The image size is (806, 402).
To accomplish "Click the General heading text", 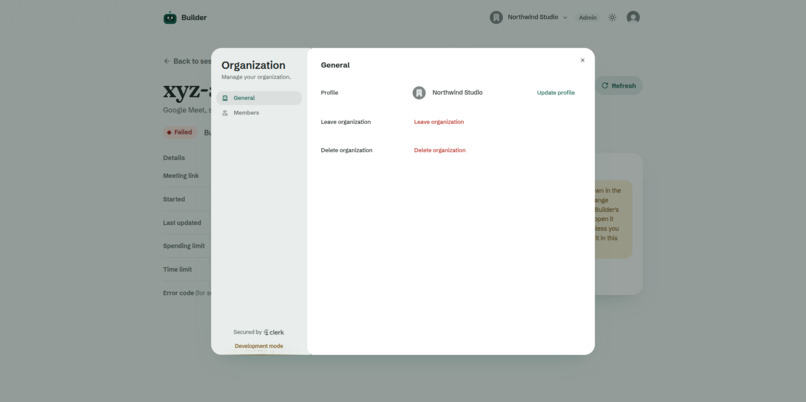I will coord(335,65).
